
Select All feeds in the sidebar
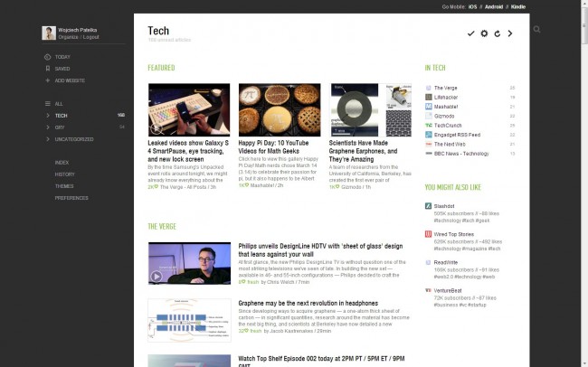tap(59, 103)
